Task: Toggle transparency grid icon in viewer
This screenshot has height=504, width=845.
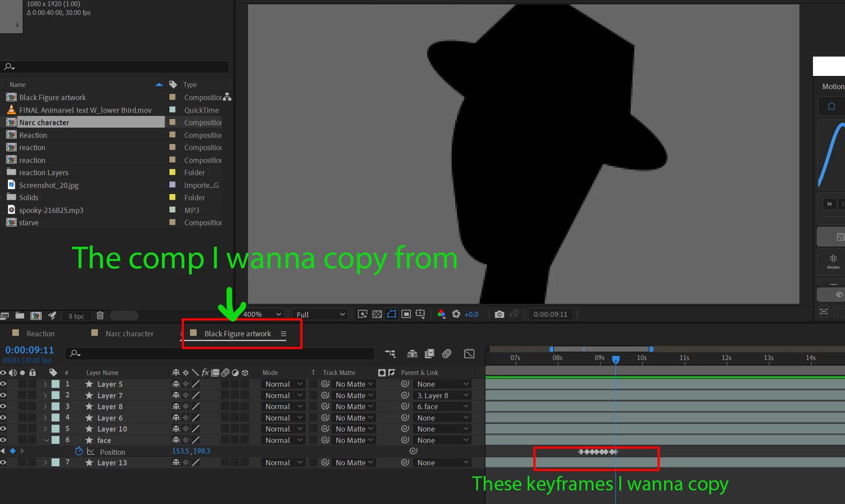Action: [377, 314]
